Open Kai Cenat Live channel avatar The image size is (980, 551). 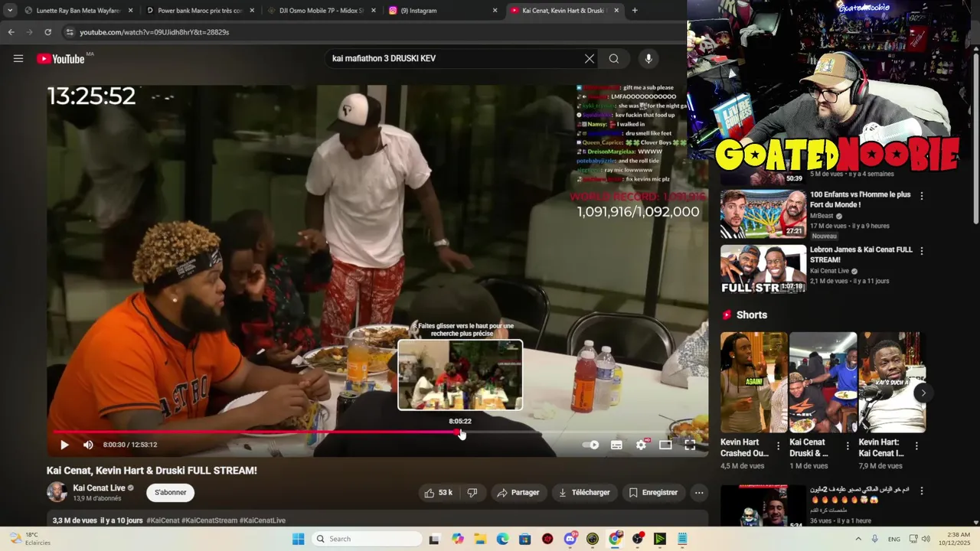click(57, 492)
